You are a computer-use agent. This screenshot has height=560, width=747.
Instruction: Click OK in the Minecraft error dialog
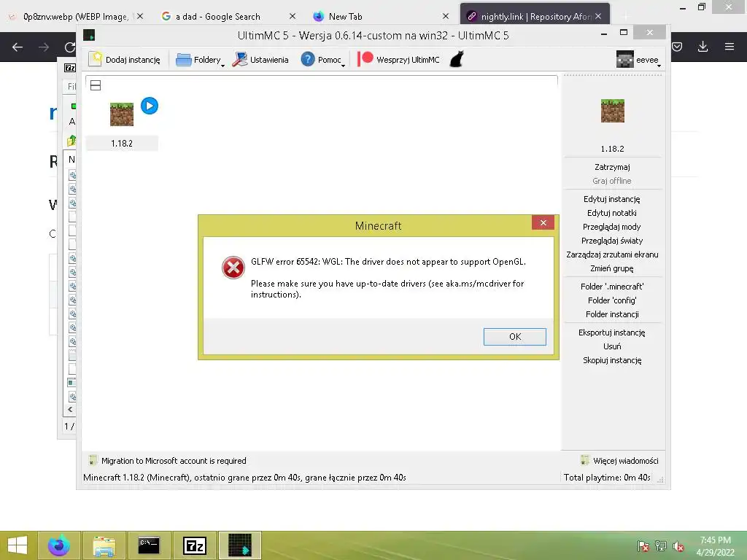(514, 337)
